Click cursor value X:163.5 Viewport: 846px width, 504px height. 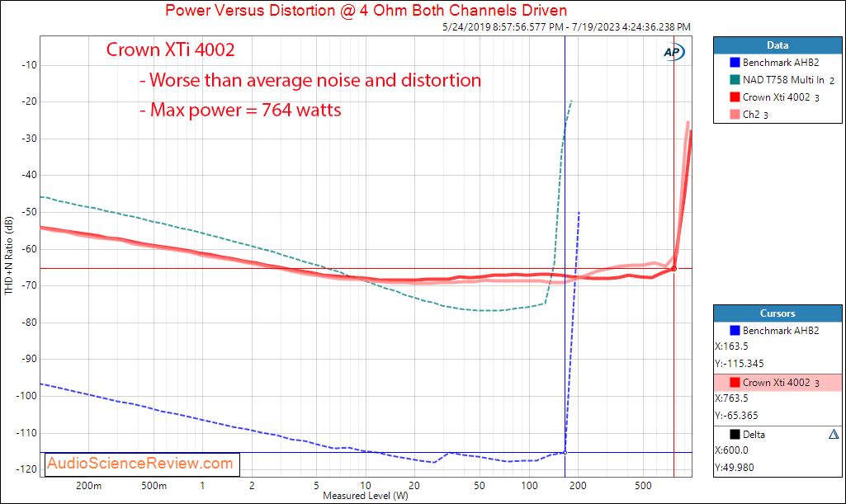point(731,346)
